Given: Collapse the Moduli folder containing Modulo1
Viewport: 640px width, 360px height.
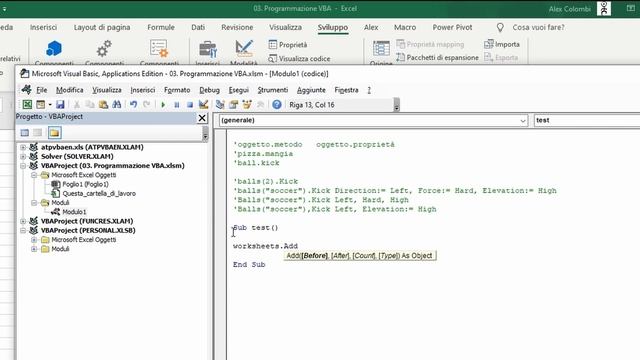Looking at the screenshot, I should tap(34, 203).
